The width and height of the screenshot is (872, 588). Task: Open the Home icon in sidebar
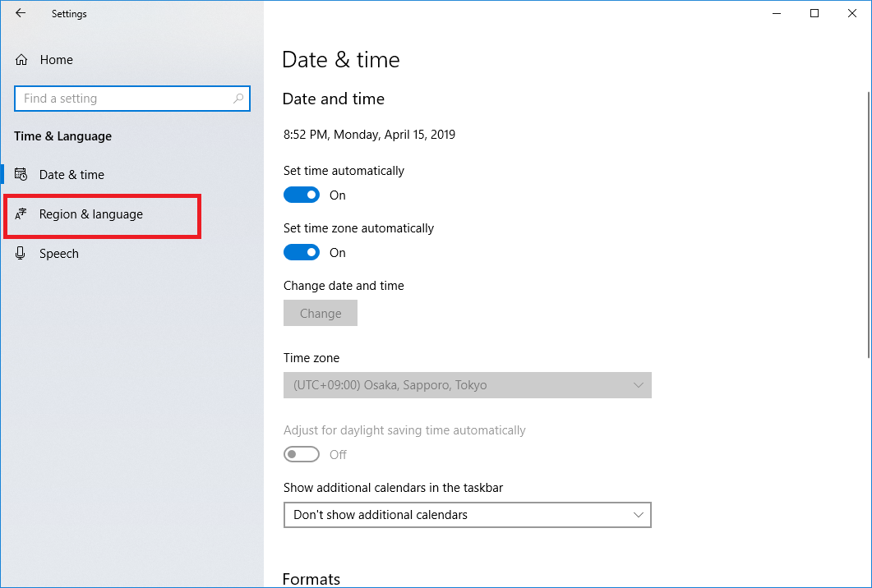click(21, 59)
